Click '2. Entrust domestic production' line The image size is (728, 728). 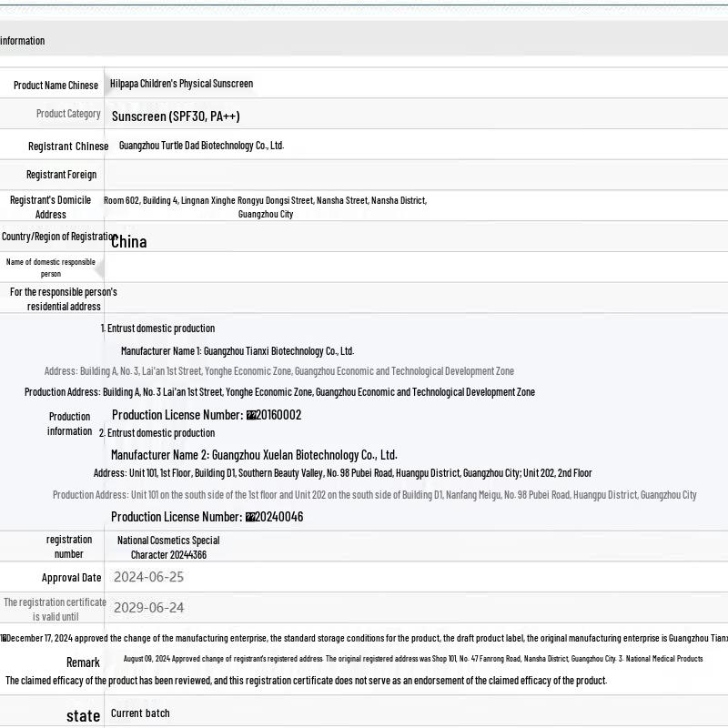(x=157, y=433)
